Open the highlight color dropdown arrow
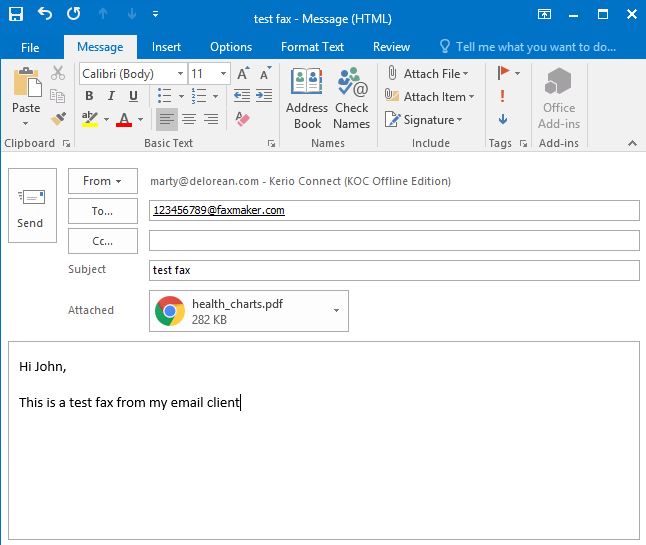This screenshot has height=545, width=646. 106,119
